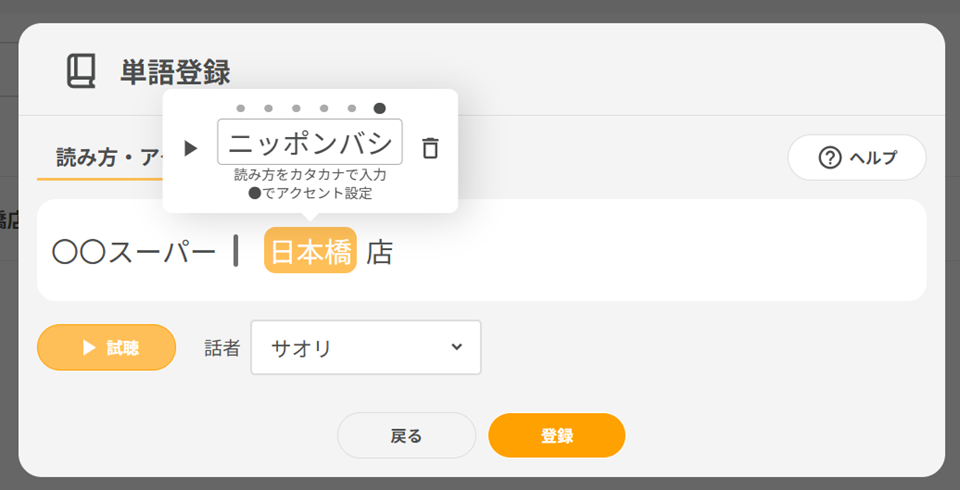Set accent on the dot above ッ
Screen dimensions: 960x490
[268, 108]
